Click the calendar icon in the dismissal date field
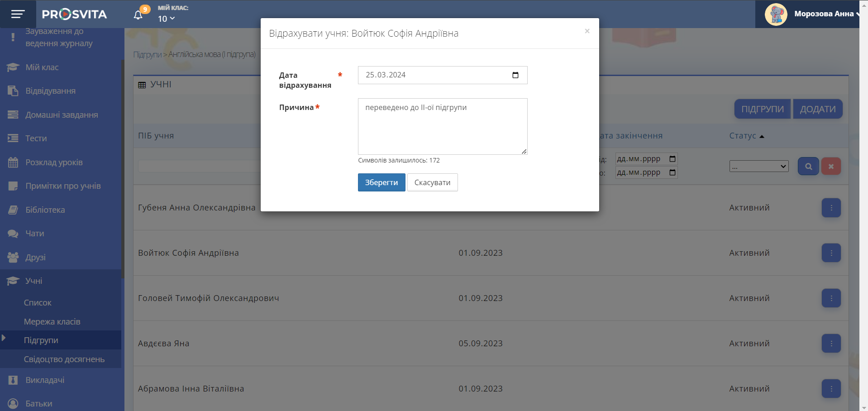868x411 pixels. tap(515, 75)
